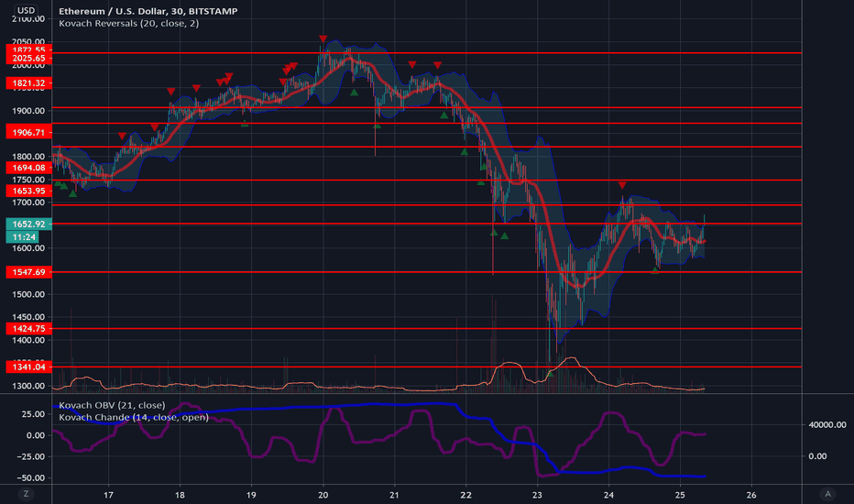Toggle the A auto-scale button
The image size is (854, 504).
coord(827,494)
